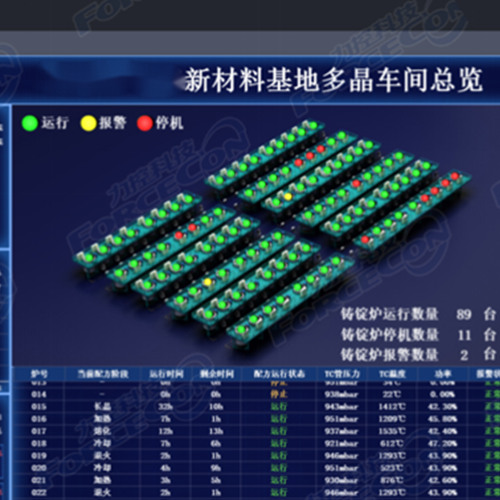Click the 铸锭炉运行数量 count value 89

click(x=464, y=314)
